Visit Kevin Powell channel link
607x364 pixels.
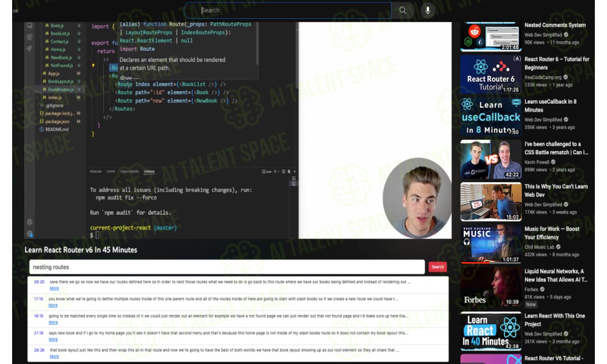tap(537, 162)
